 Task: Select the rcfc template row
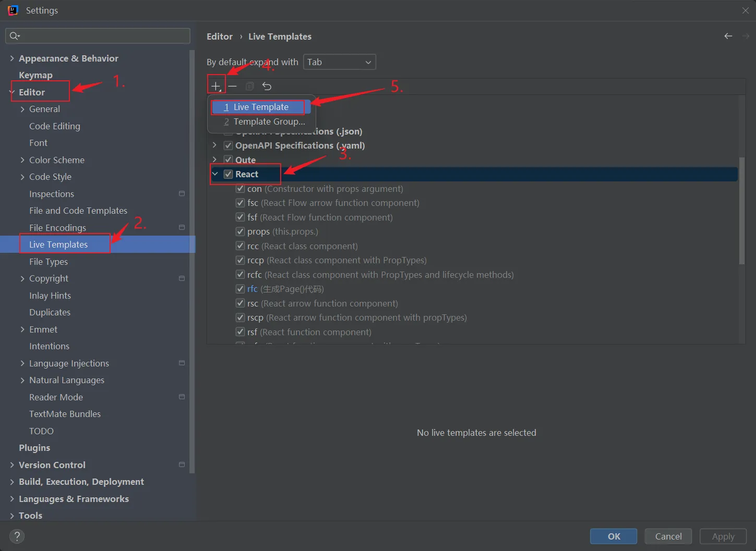pyautogui.click(x=473, y=275)
